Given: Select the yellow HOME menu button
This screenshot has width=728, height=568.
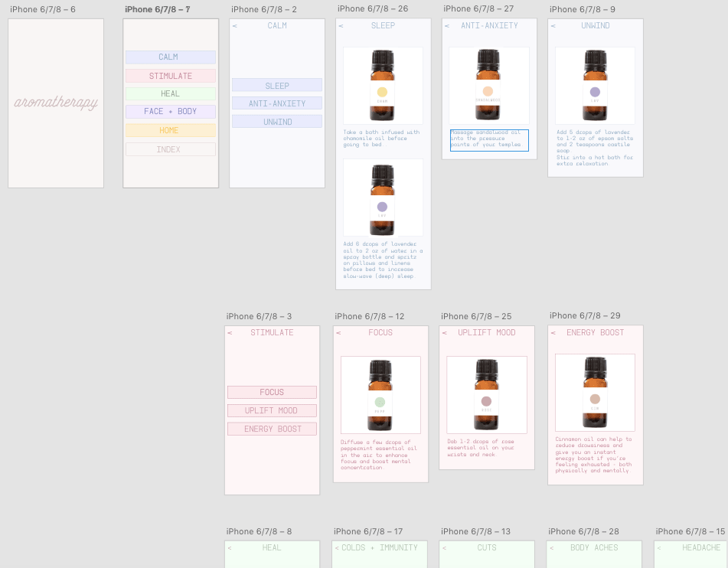Looking at the screenshot, I should [170, 131].
